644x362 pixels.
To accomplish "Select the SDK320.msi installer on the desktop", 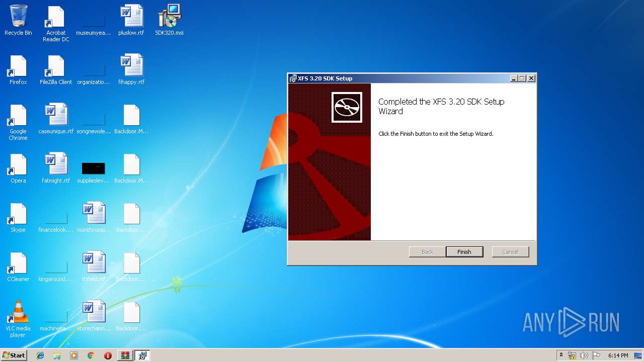I will [169, 20].
